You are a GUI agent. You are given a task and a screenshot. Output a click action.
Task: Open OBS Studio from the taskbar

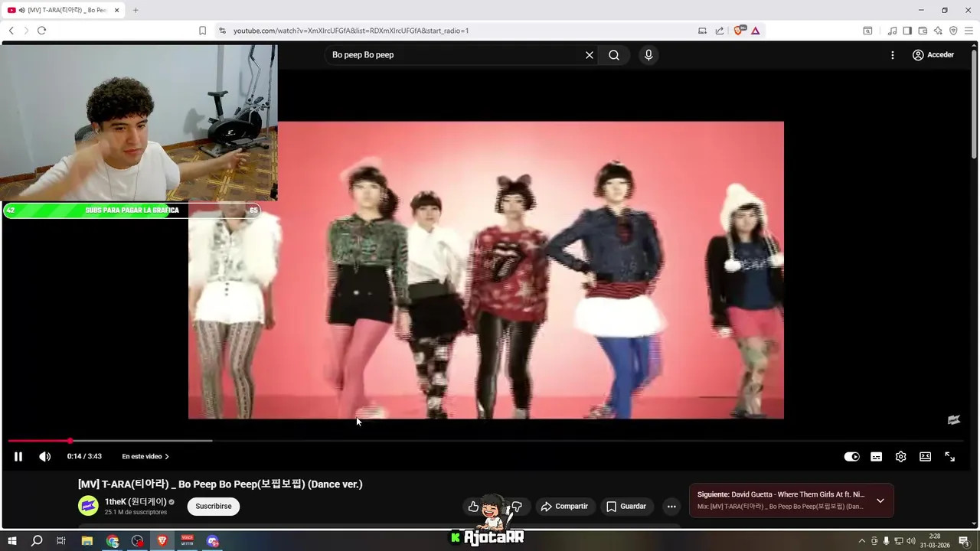(137, 540)
